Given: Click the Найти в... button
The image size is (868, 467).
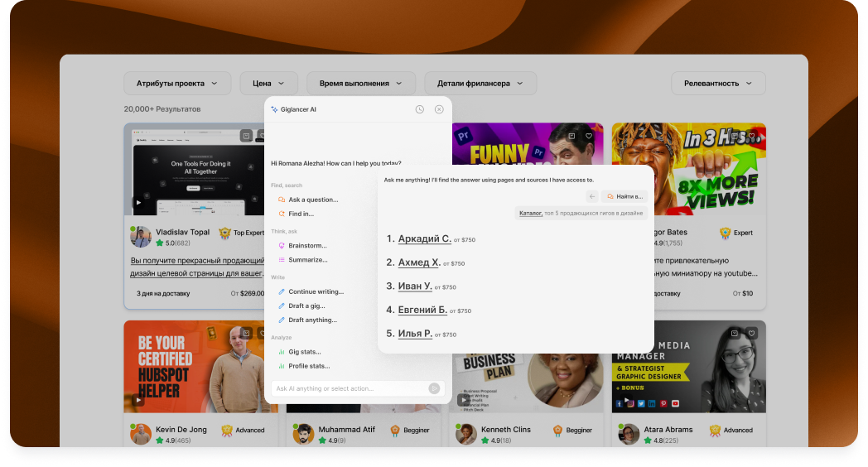Looking at the screenshot, I should click(624, 196).
